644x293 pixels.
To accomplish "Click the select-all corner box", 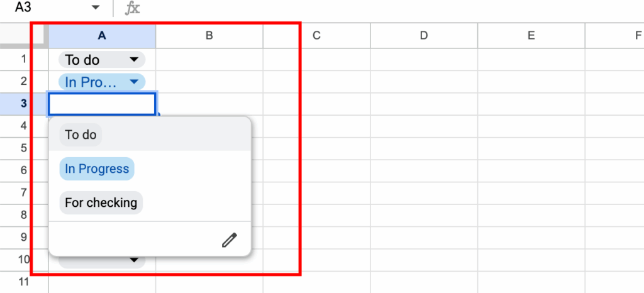I will pos(24,36).
